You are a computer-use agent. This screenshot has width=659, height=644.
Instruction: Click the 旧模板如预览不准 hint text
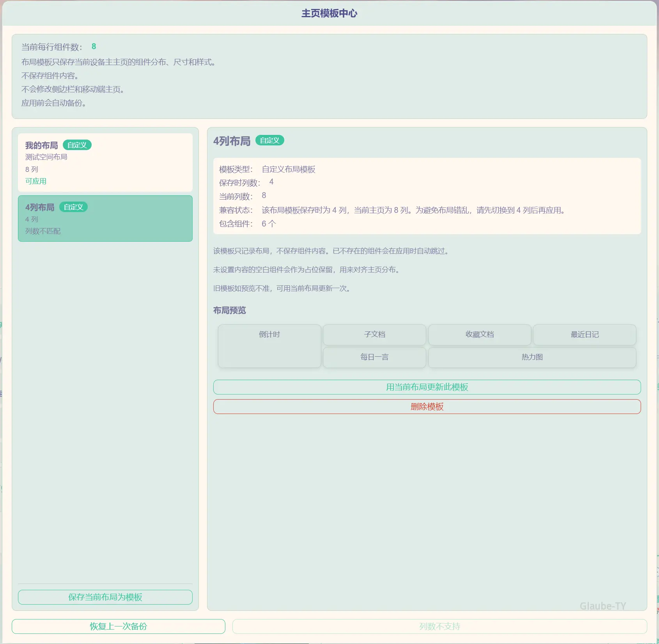[x=282, y=288]
